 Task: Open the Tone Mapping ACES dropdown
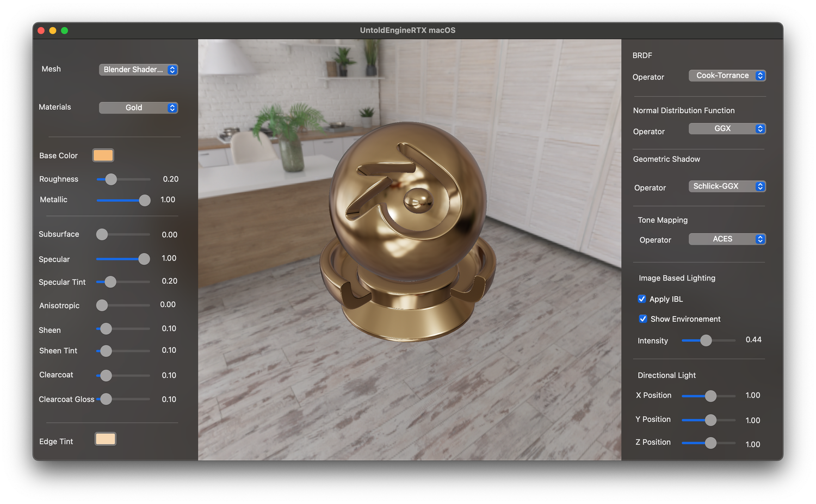click(727, 239)
